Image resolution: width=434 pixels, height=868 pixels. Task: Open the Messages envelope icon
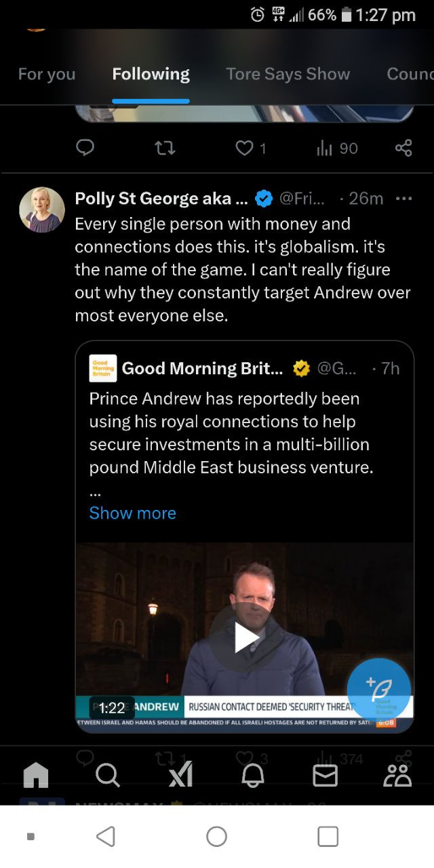point(325,774)
